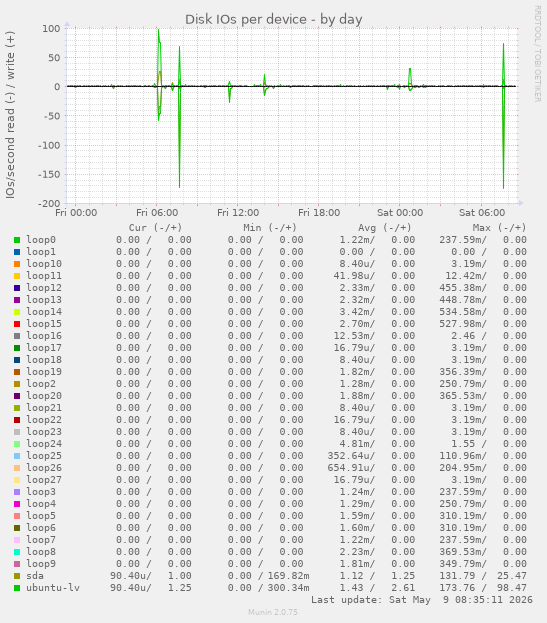Click the 'Munin 2.0.75' footer text
Viewport: 547px width, 623px height.
coord(273,612)
